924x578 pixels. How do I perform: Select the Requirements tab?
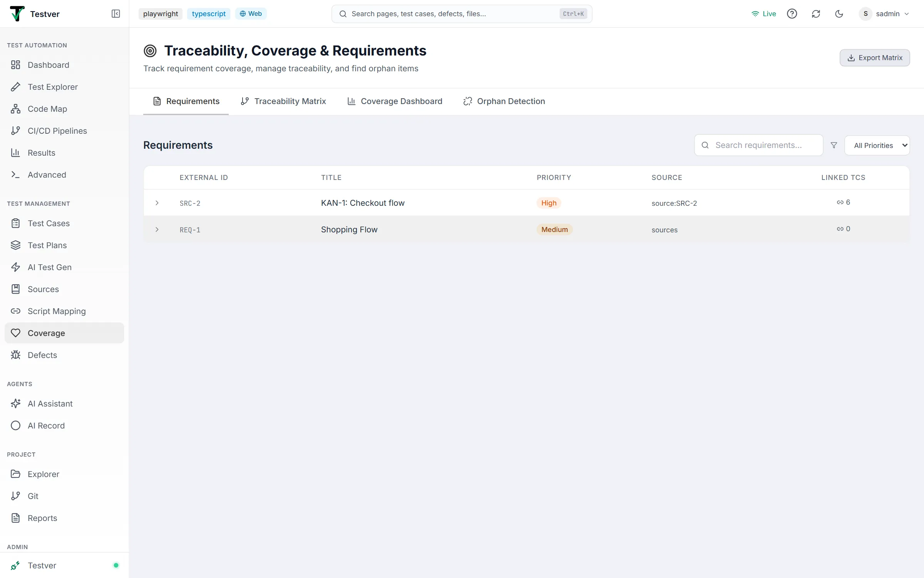click(x=186, y=101)
